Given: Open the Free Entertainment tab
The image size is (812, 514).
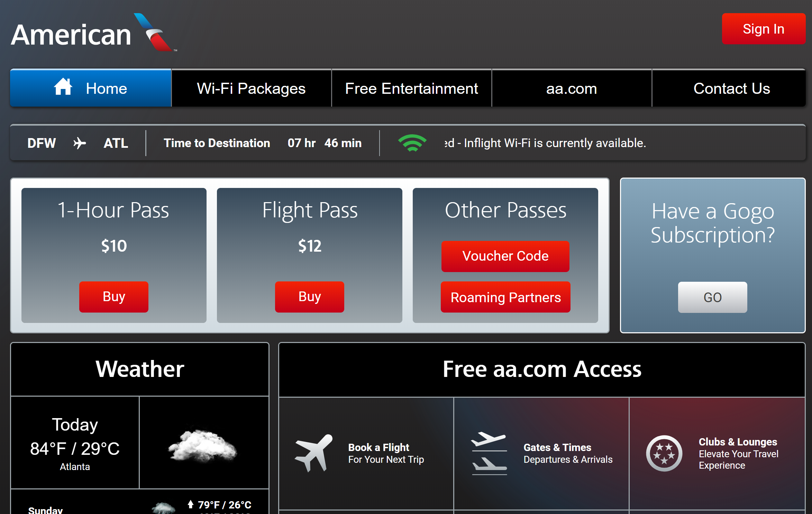Looking at the screenshot, I should tap(411, 89).
